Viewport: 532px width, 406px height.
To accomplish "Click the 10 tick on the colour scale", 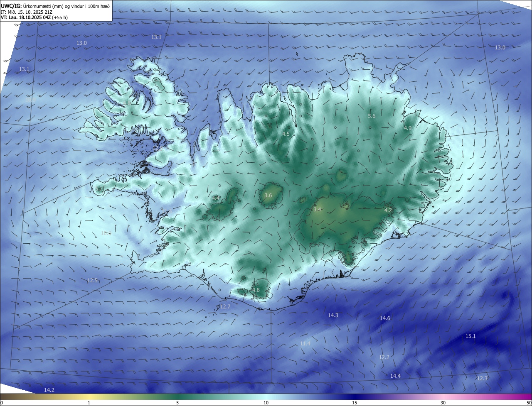I will [266, 403].
